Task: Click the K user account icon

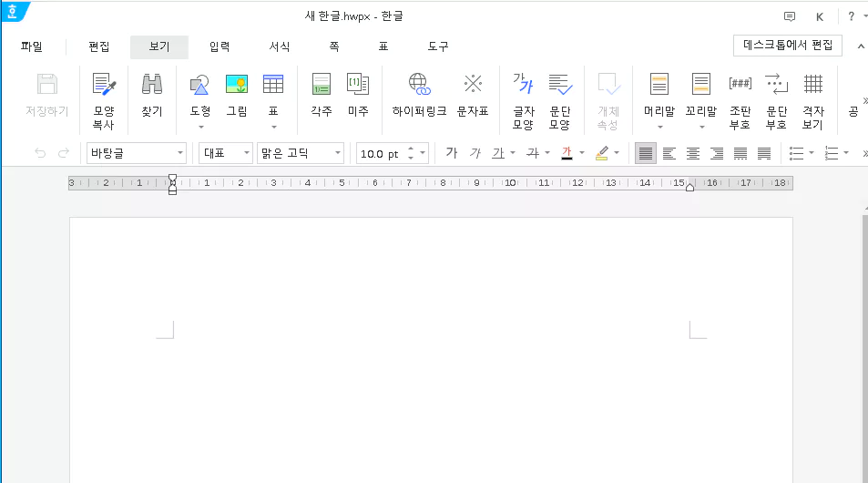Action: click(x=820, y=17)
